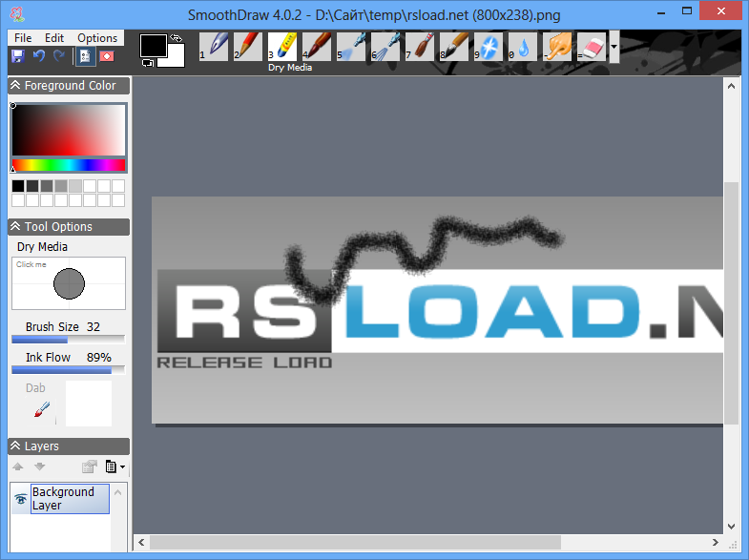The height and width of the screenshot is (560, 749).
Task: Select the Background Layer entry
Action: pyautogui.click(x=70, y=498)
